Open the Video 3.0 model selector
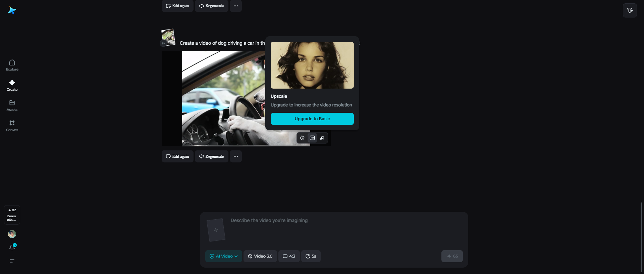Image resolution: width=644 pixels, height=274 pixels. [x=260, y=256]
